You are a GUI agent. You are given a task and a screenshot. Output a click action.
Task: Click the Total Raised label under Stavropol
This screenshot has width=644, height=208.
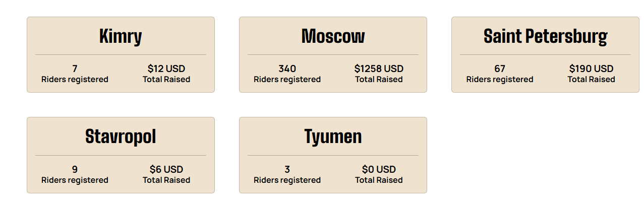tap(166, 180)
